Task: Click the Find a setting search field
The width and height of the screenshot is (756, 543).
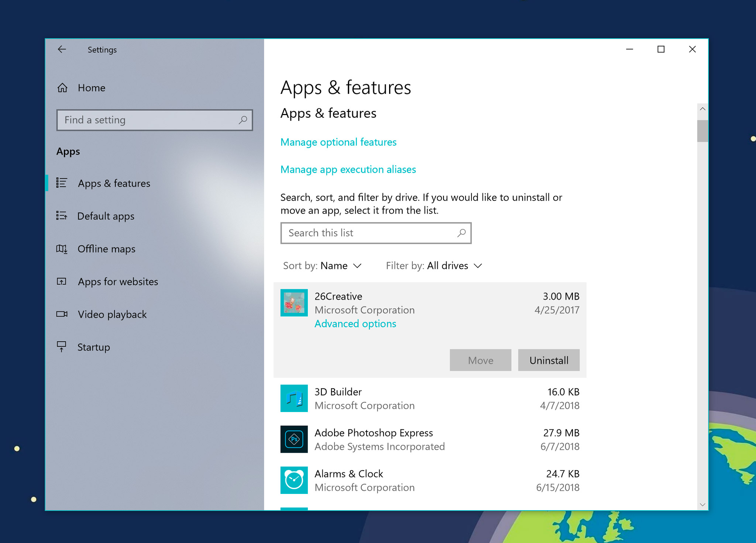Action: point(155,120)
